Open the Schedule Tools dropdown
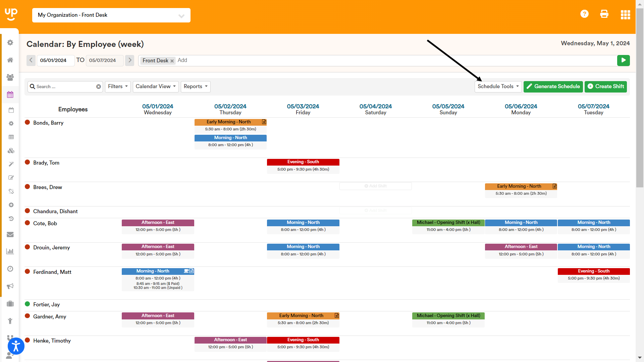 498,86
